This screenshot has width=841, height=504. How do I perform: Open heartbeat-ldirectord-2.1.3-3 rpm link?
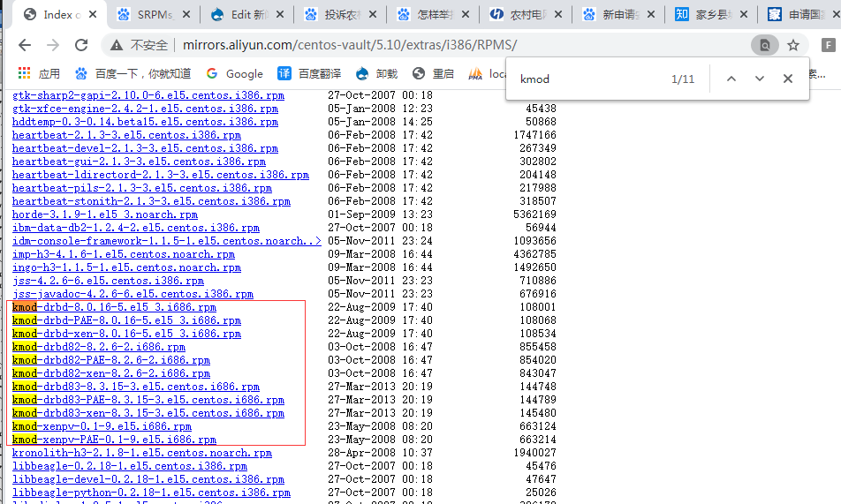pyautogui.click(x=161, y=175)
